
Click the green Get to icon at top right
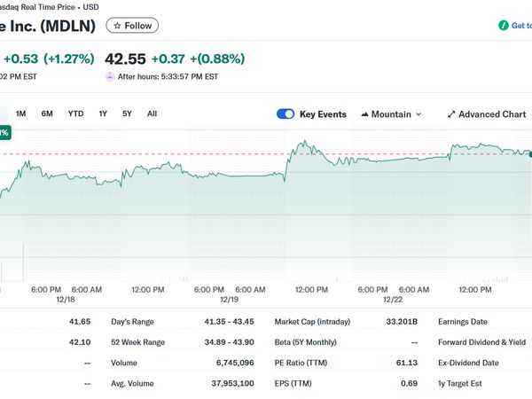(503, 26)
